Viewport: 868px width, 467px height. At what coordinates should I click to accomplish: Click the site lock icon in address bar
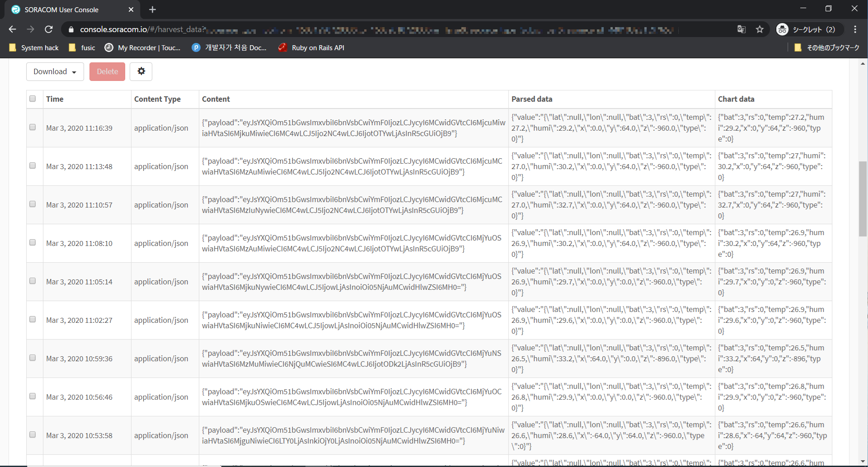click(70, 29)
